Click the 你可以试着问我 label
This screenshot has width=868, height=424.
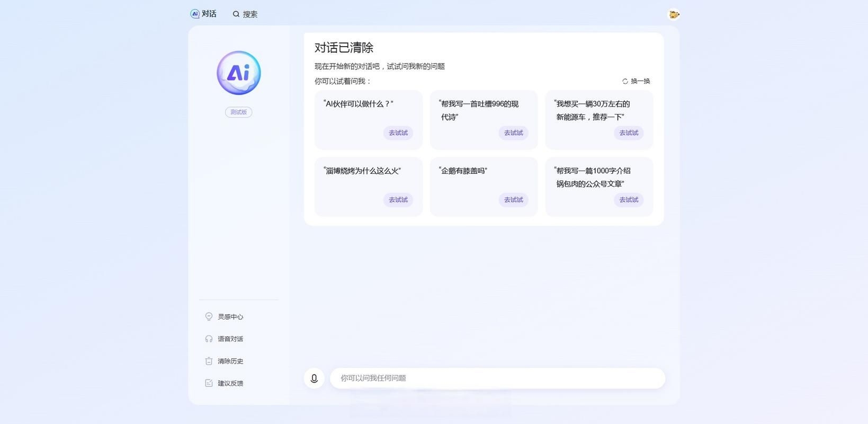343,81
